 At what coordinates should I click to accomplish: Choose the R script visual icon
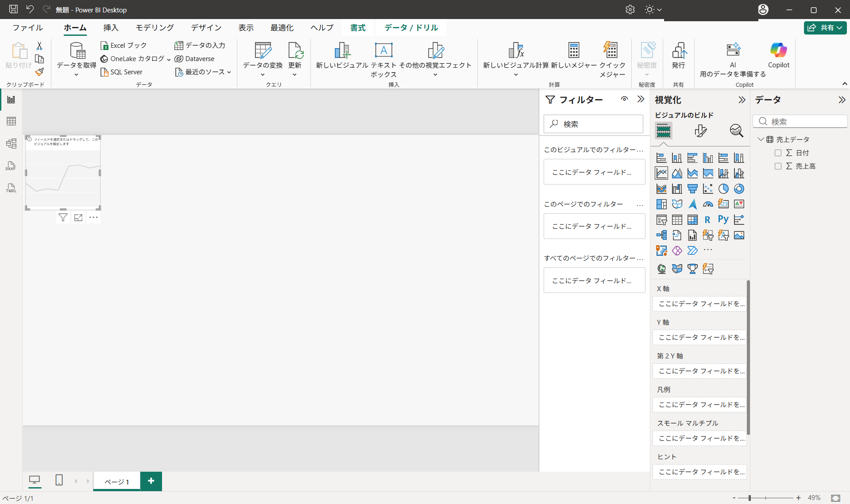pyautogui.click(x=708, y=219)
